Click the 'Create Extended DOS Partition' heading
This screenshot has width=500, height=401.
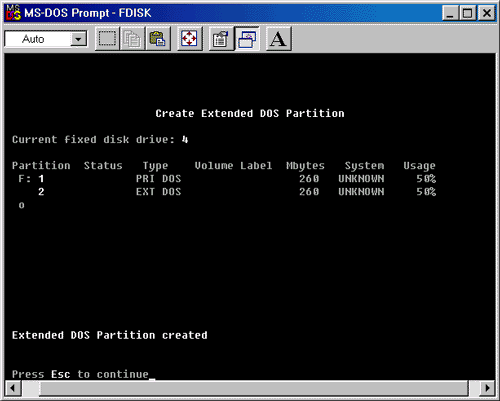250,113
